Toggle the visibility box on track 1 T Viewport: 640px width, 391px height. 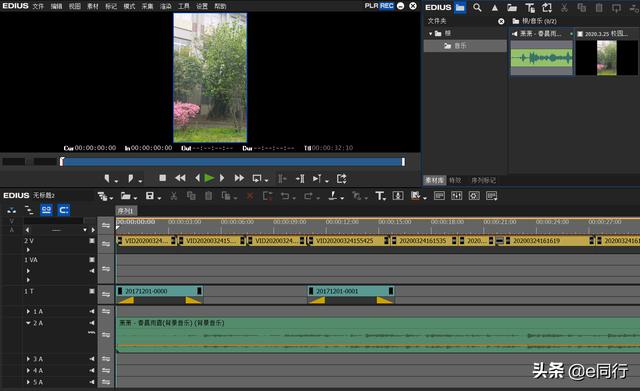coord(92,291)
